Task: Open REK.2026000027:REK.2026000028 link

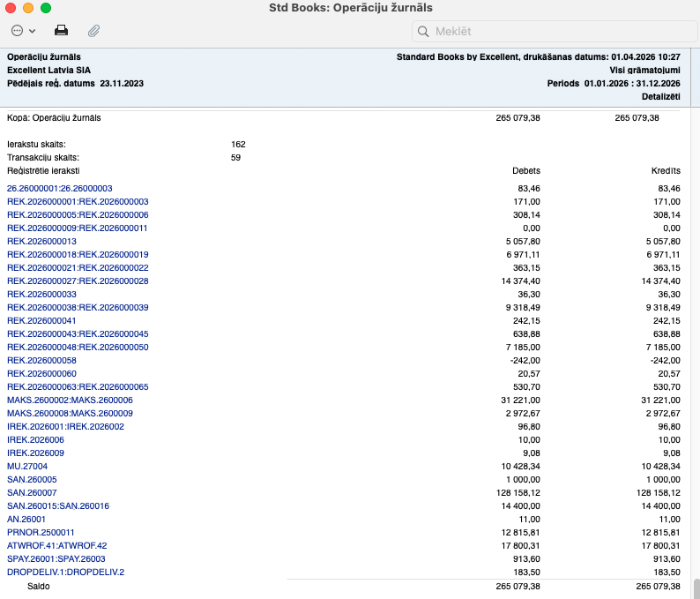Action: (x=78, y=281)
